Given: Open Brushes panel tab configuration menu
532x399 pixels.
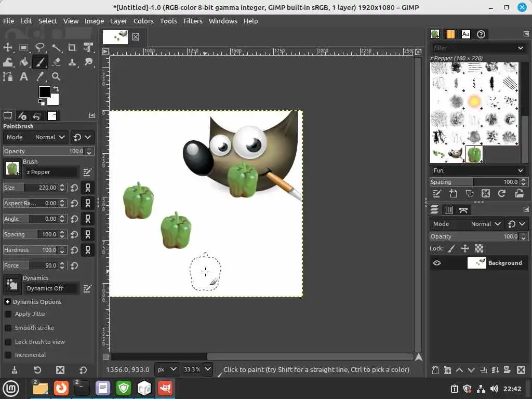Looking at the screenshot, I should tap(526, 34).
